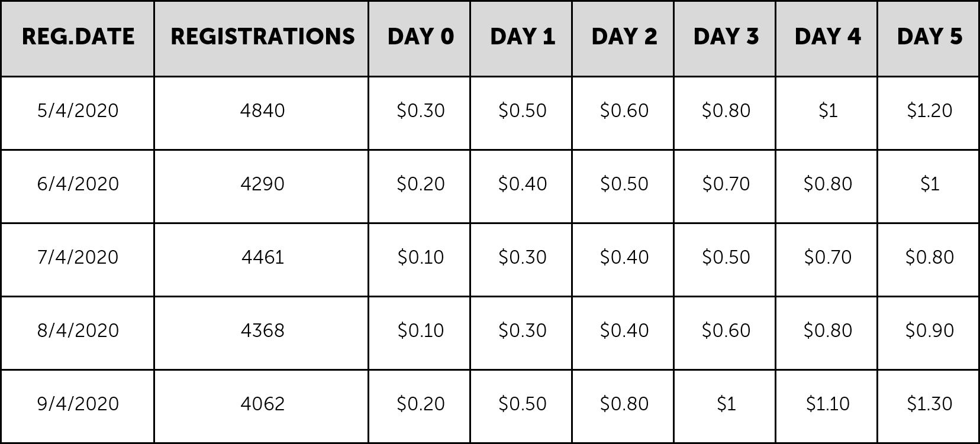
Task: Click the DAY 5 header cell
Action: pyautogui.click(x=929, y=38)
